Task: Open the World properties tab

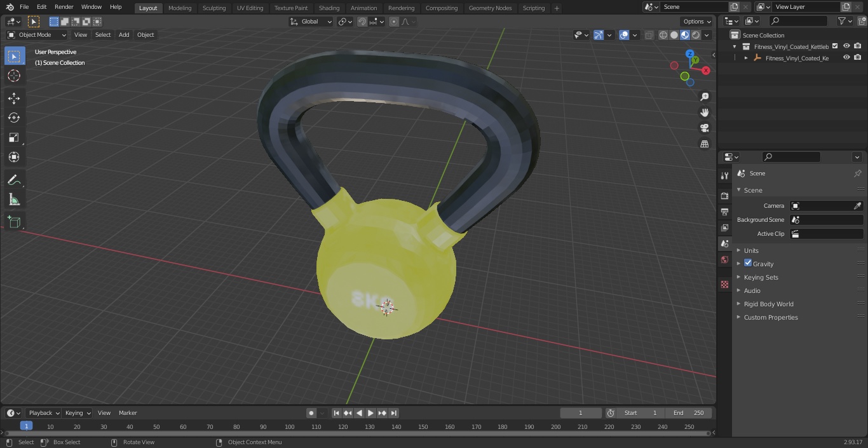Action: coord(724,260)
